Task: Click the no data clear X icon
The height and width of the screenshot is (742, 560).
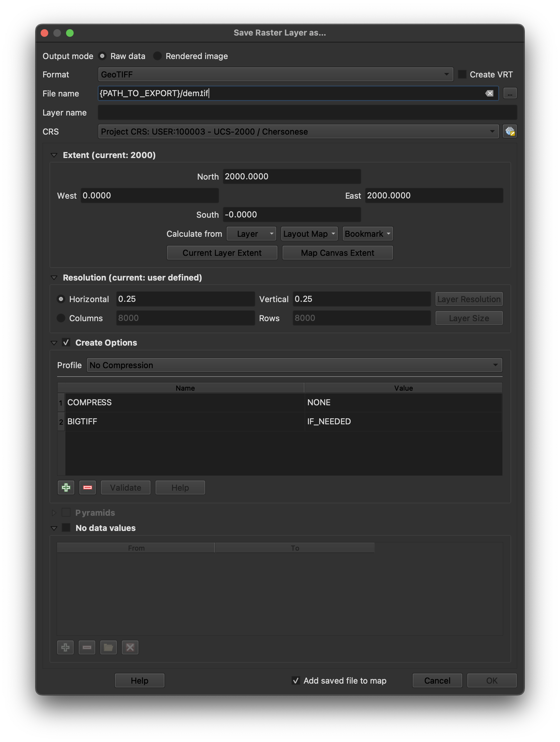Action: (x=130, y=647)
